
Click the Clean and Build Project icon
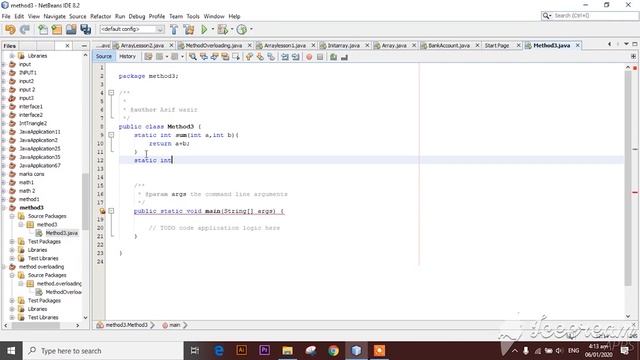click(189, 29)
